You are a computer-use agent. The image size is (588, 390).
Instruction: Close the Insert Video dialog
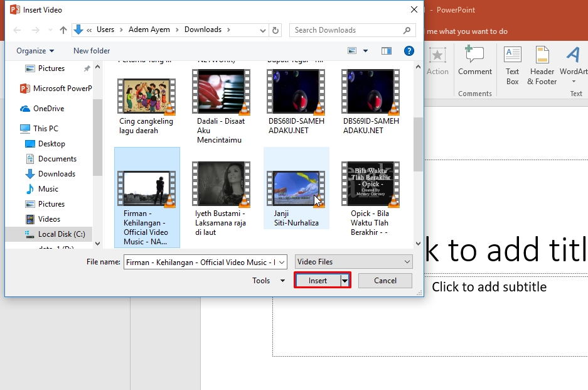click(414, 9)
